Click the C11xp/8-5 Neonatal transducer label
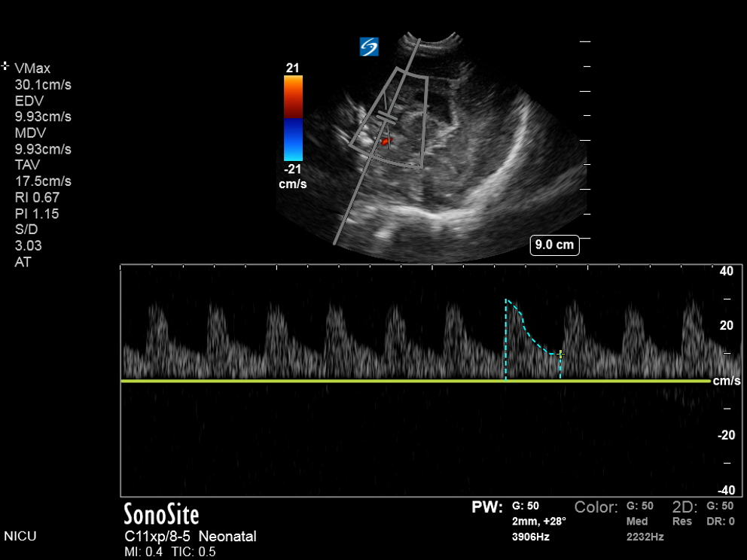Image resolution: width=747 pixels, height=560 pixels. point(191,537)
